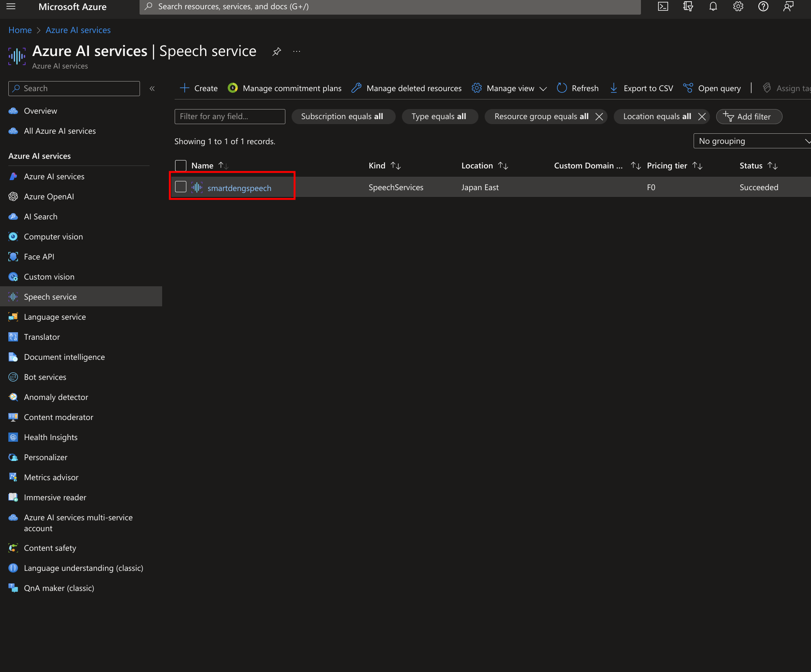Remove the Location filter
The width and height of the screenshot is (811, 672).
tap(702, 117)
